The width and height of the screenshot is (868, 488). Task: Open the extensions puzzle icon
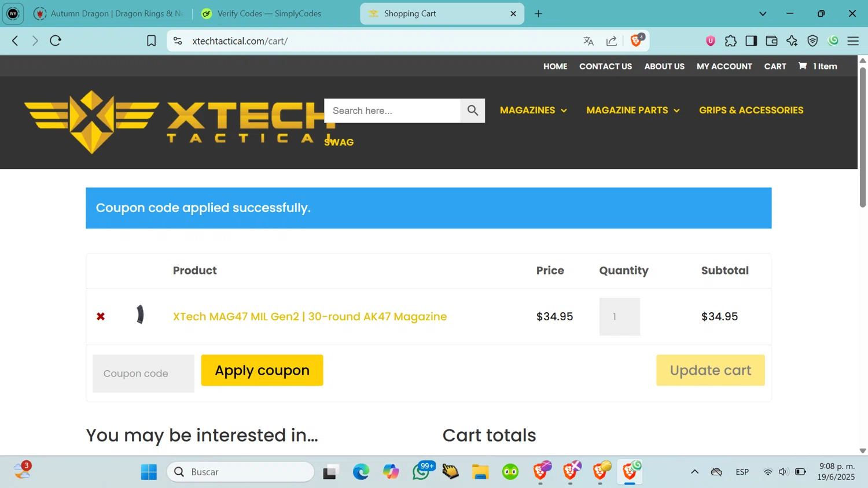[x=731, y=40]
